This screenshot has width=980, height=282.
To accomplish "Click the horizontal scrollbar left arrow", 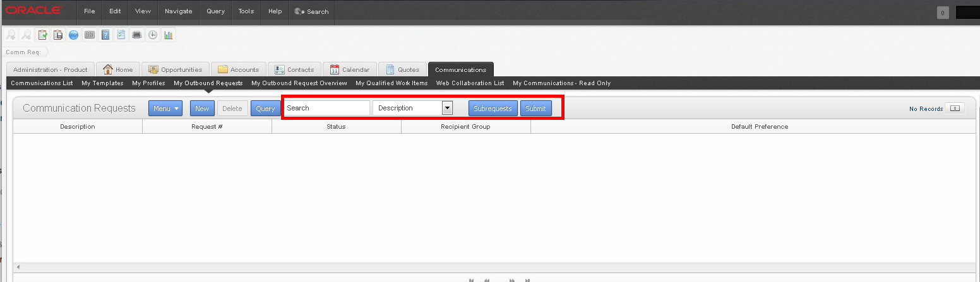I will coord(18,267).
